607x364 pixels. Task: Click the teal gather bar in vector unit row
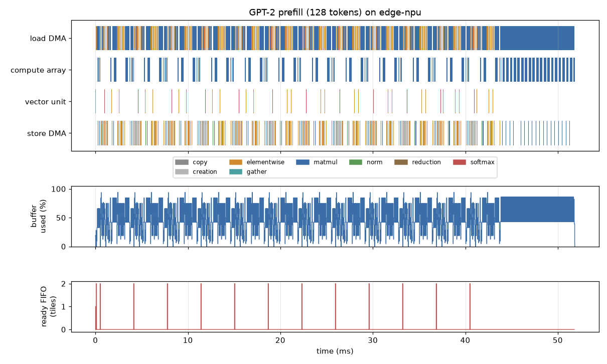(95, 102)
